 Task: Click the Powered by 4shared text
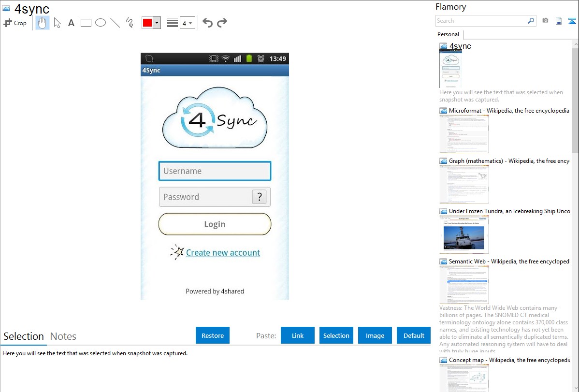[x=215, y=291]
